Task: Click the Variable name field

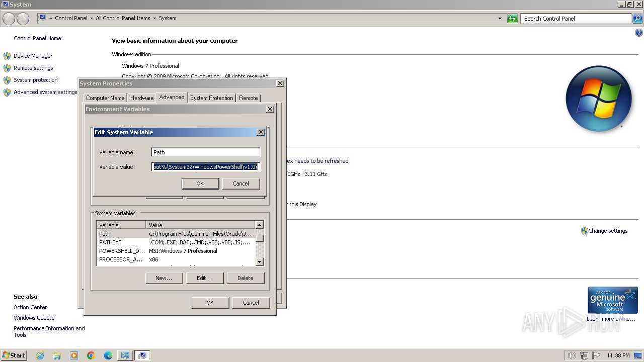Action: 205,152
